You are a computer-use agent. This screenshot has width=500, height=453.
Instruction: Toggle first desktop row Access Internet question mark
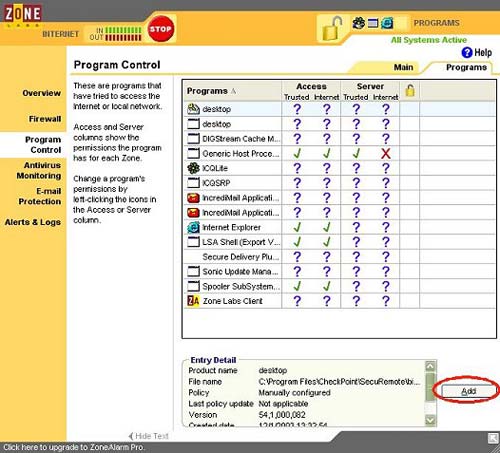click(x=327, y=109)
